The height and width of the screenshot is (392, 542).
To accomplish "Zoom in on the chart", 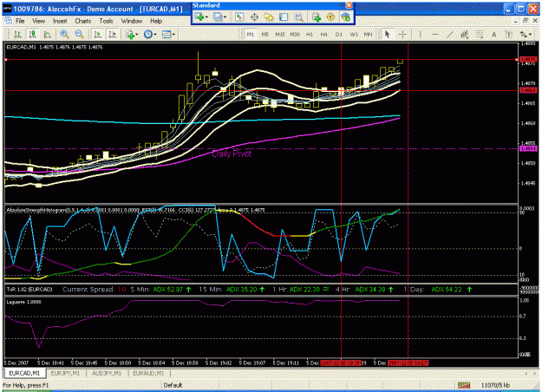I will click(64, 34).
